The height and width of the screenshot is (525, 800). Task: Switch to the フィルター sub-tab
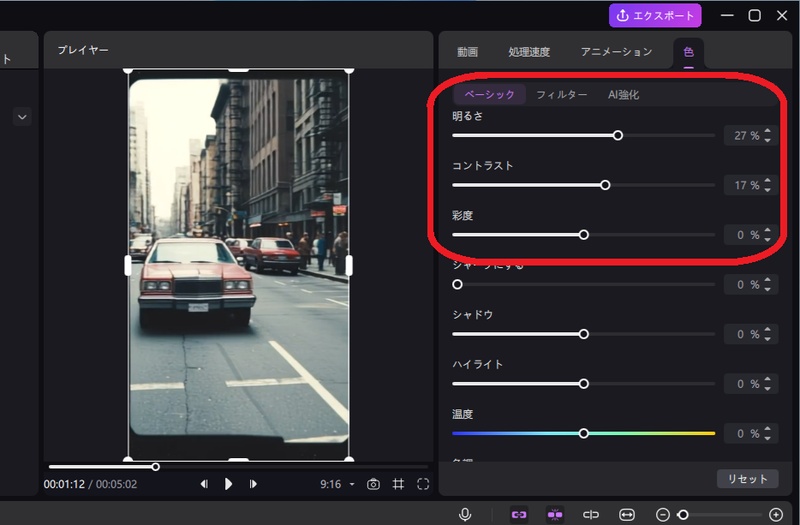pyautogui.click(x=561, y=95)
